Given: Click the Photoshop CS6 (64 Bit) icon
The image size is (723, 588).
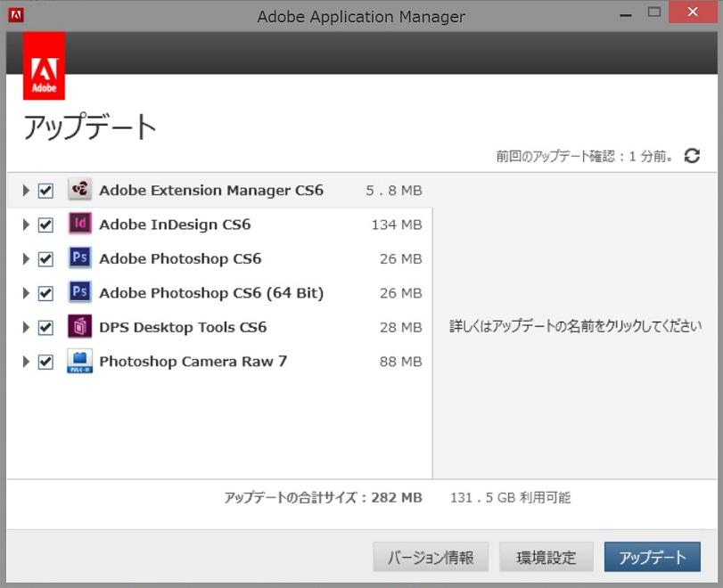Looking at the screenshot, I should (80, 292).
